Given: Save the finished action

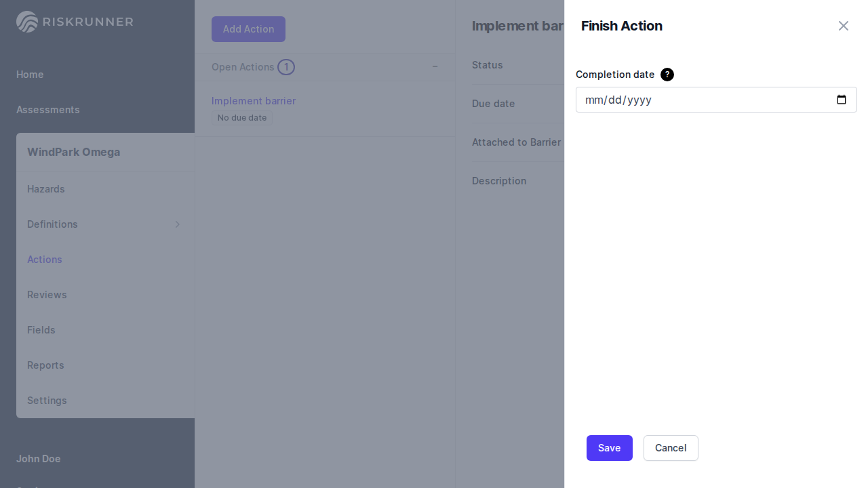Looking at the screenshot, I should click(x=609, y=448).
